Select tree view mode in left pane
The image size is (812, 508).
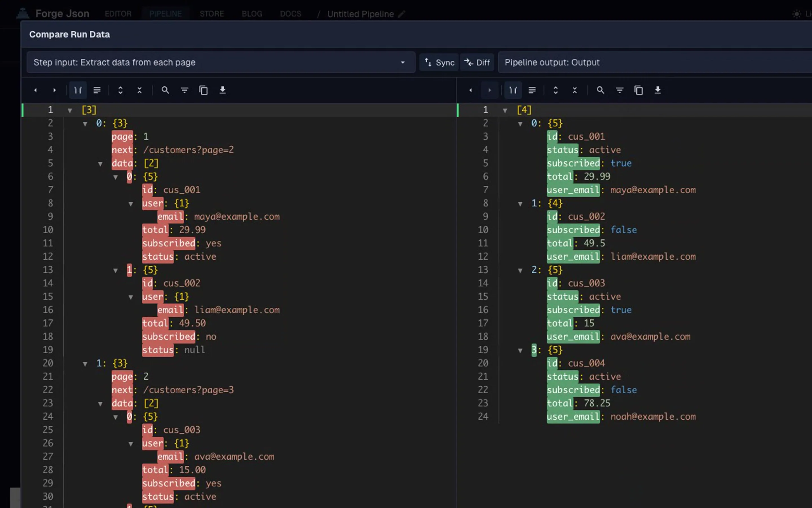[x=78, y=90]
